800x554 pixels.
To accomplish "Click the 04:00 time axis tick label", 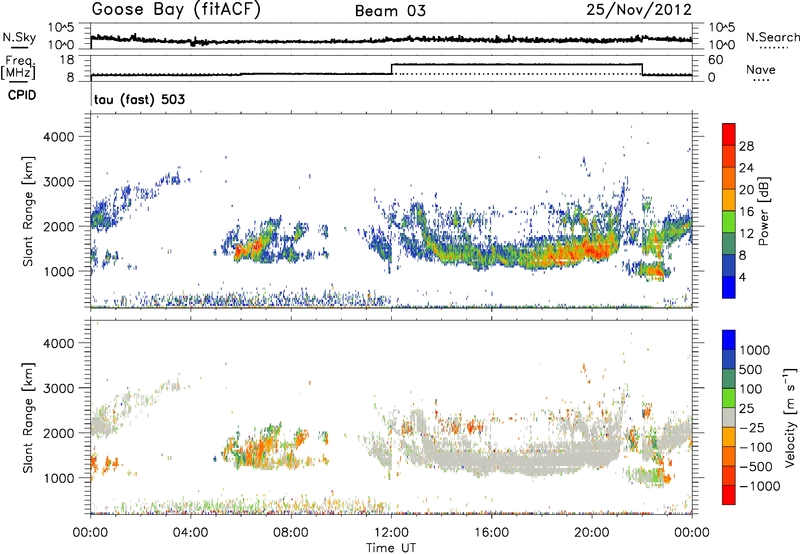I will (x=191, y=533).
